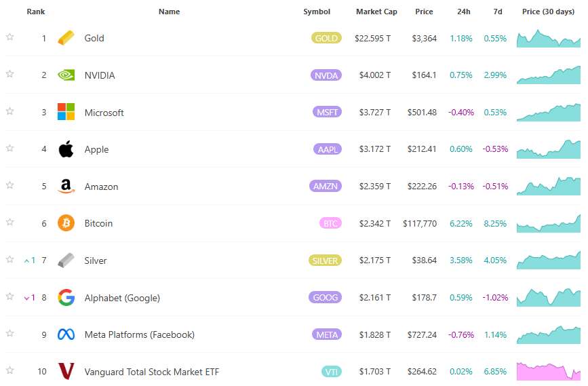This screenshot has height=386, width=588.
Task: Open the Amazon name link
Action: coord(101,187)
